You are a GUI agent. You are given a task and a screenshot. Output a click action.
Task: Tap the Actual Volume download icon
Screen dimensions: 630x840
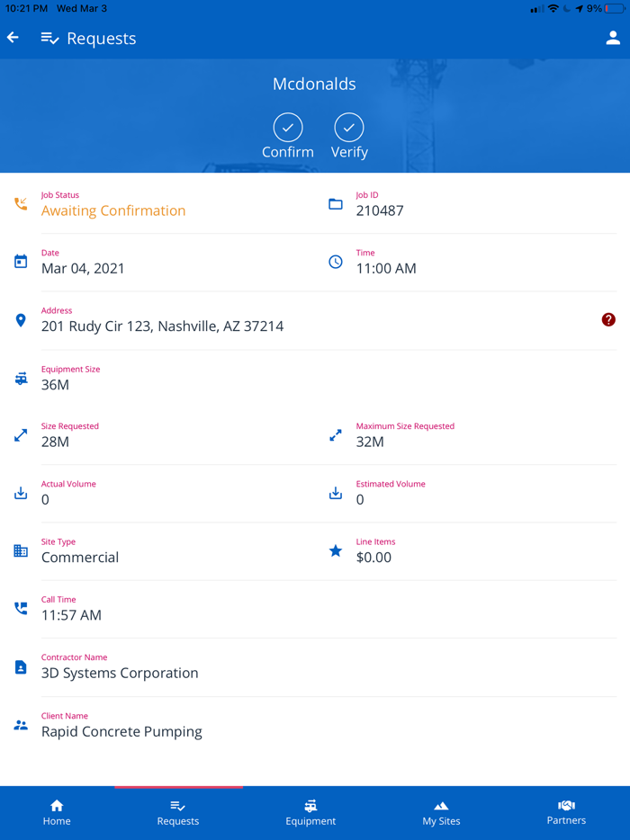click(21, 493)
